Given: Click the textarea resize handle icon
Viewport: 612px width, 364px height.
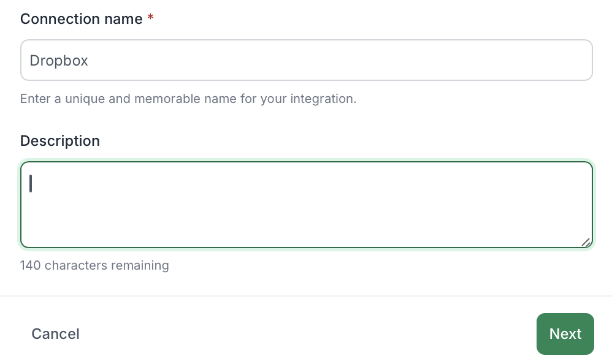Looking at the screenshot, I should click(586, 242).
